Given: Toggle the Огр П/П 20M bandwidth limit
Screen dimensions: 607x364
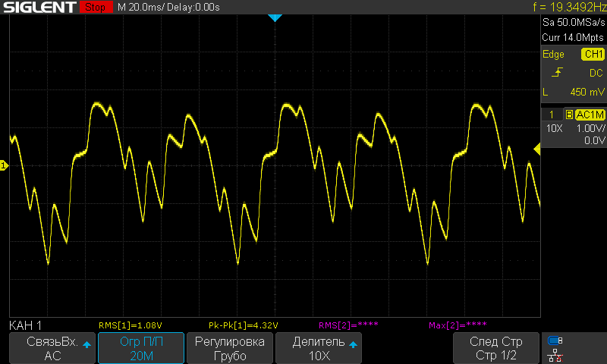Looking at the screenshot, I should pyautogui.click(x=141, y=348).
